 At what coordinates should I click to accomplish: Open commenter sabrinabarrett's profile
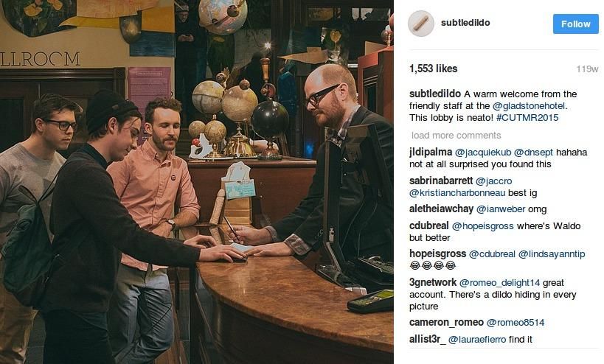441,181
